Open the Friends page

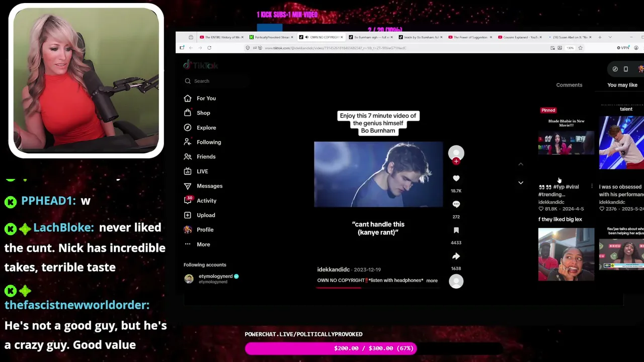coord(200,157)
